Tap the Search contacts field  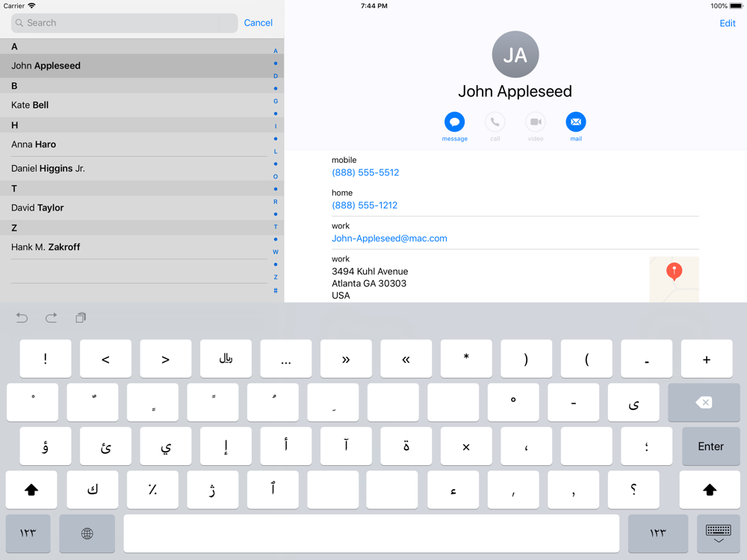(124, 23)
